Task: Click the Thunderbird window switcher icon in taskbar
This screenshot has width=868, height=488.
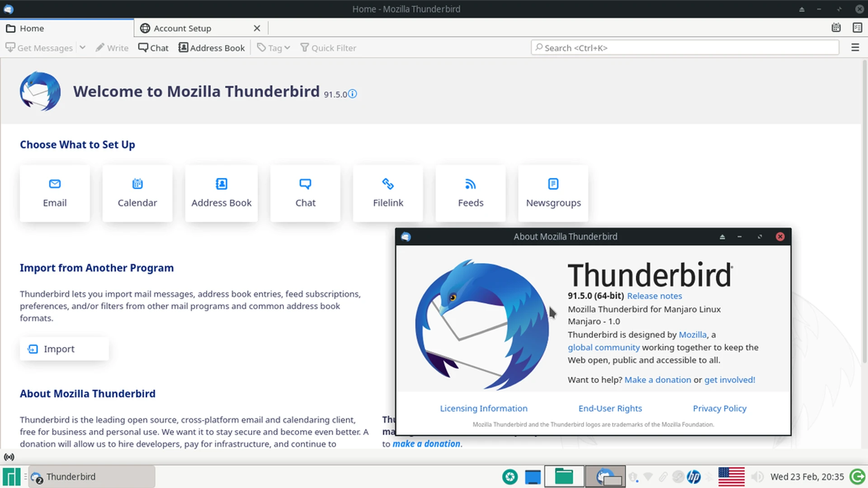Action: 606,477
